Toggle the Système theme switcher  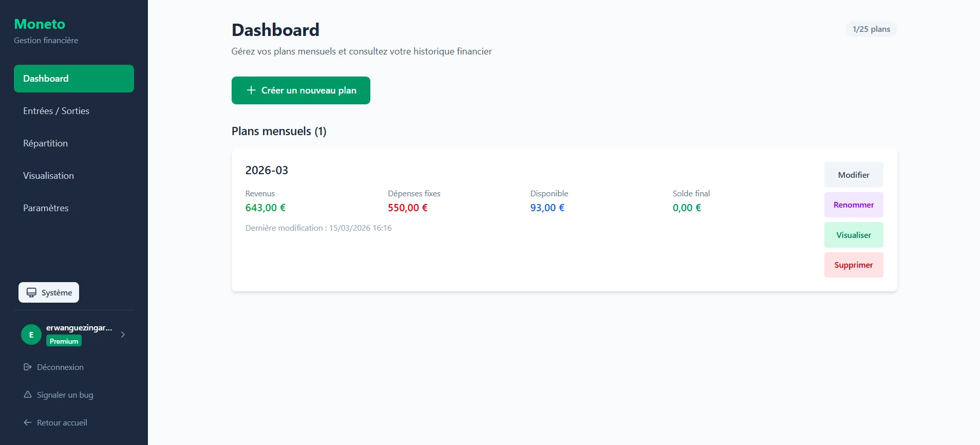coord(49,292)
